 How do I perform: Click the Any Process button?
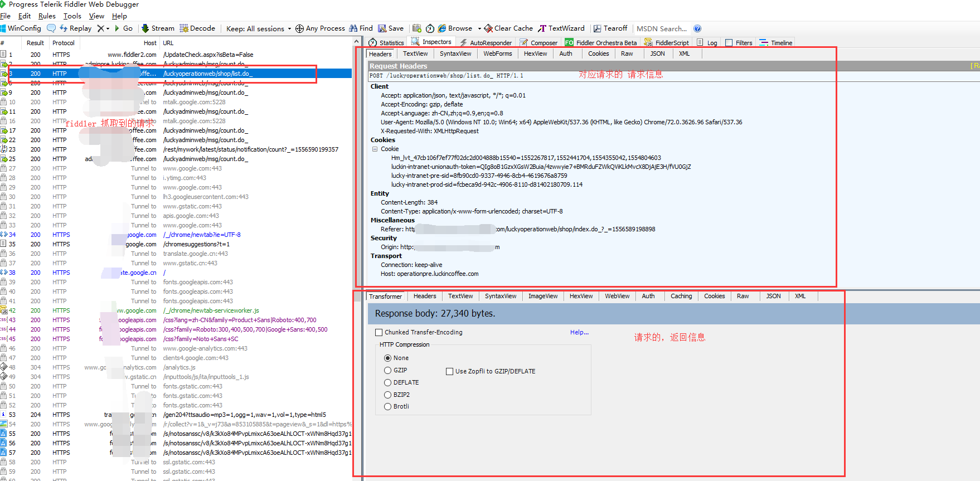point(320,28)
